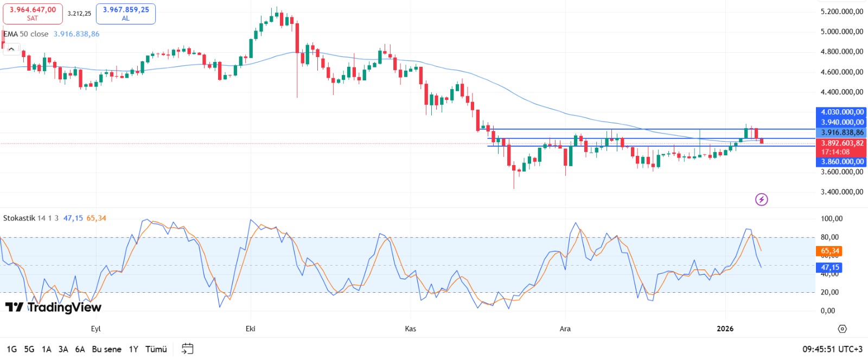The image size is (868, 359).
Task: Select the 1G time range
Action: [x=11, y=349]
